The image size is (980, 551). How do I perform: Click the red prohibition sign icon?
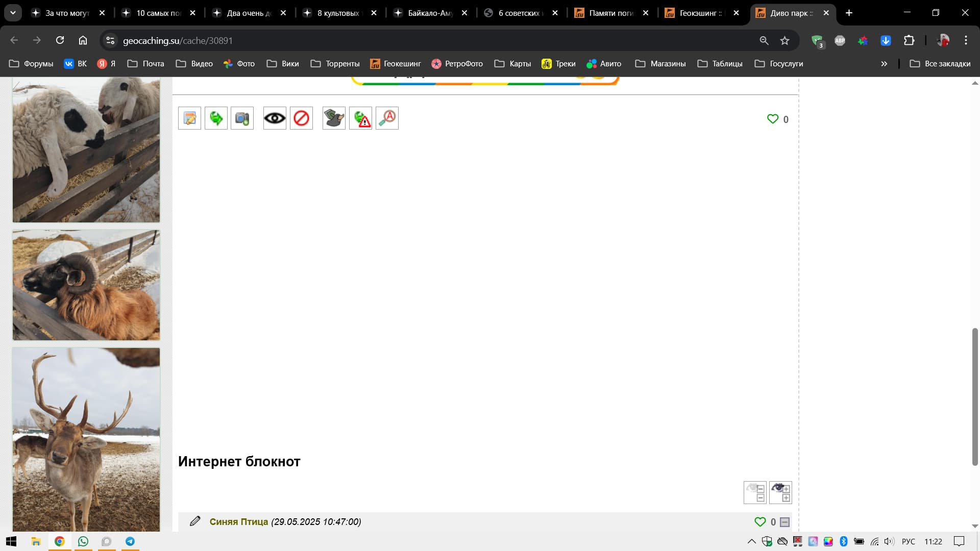301,118
